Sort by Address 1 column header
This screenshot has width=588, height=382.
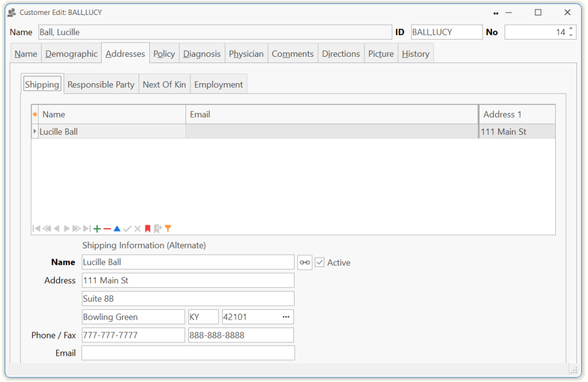pos(517,114)
